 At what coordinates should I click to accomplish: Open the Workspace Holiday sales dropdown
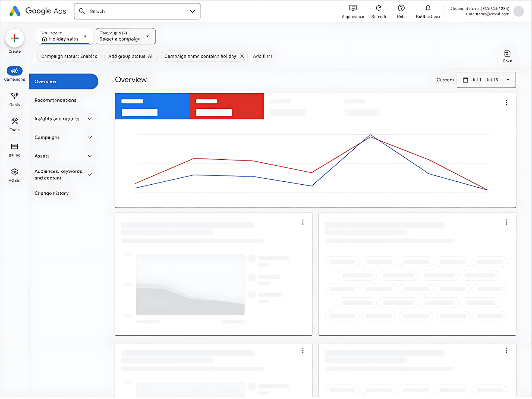[65, 36]
